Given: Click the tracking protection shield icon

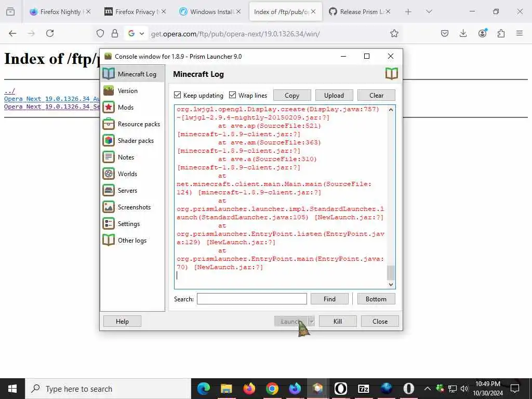Looking at the screenshot, I should [x=100, y=33].
